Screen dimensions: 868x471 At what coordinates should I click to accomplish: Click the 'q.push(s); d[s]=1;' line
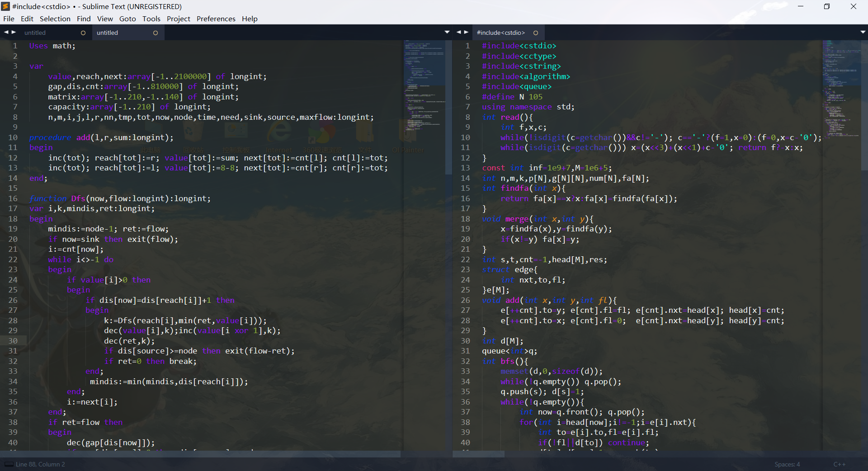[x=542, y=391]
